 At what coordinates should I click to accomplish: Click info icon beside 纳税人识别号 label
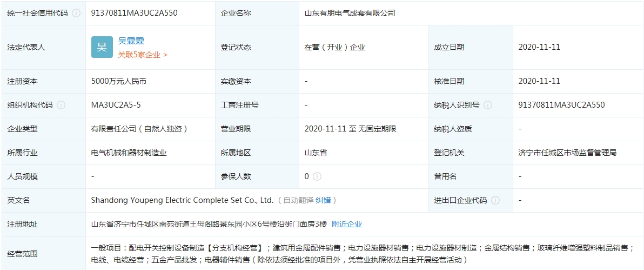[x=488, y=105]
